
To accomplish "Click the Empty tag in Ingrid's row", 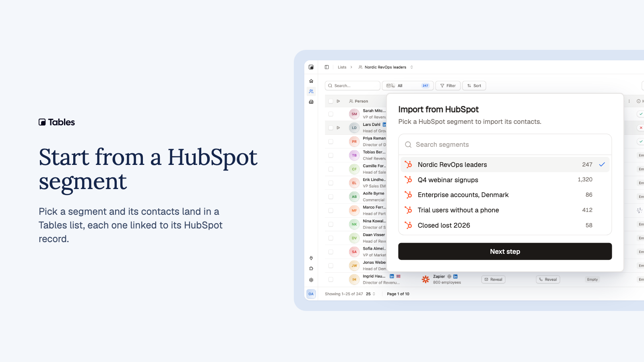I will 592,280.
